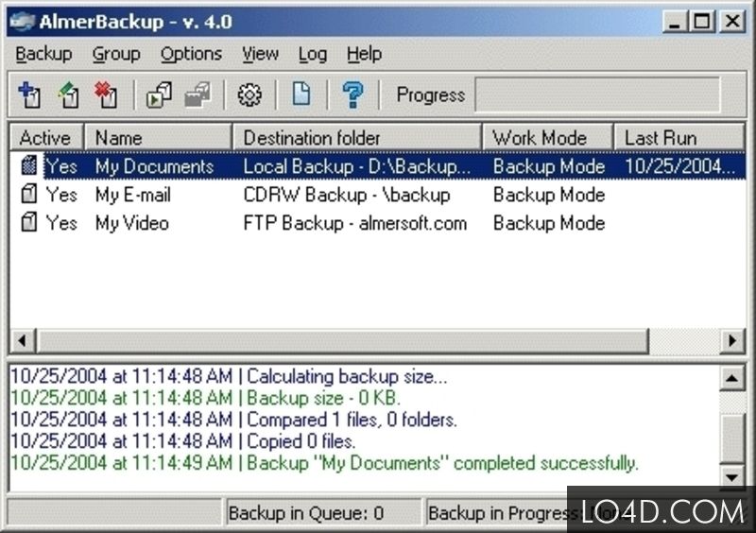
Task: Click 'CDRW Backup - \backup' destination cell
Action: [x=347, y=195]
